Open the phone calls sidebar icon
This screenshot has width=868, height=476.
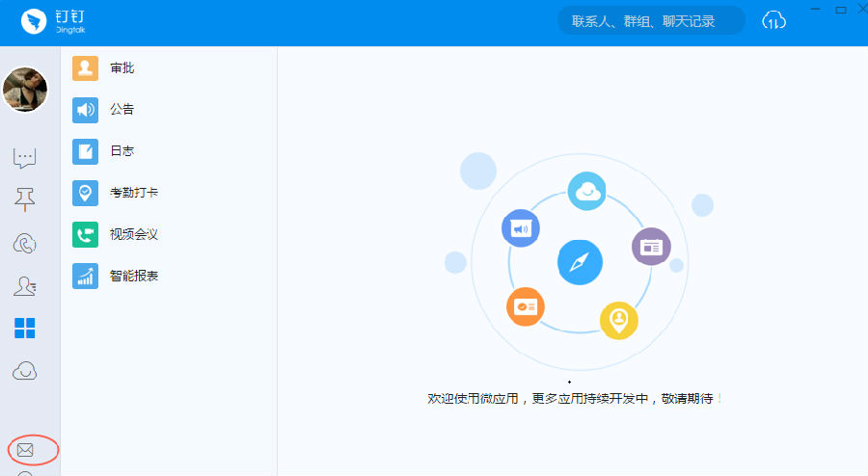coord(24,243)
